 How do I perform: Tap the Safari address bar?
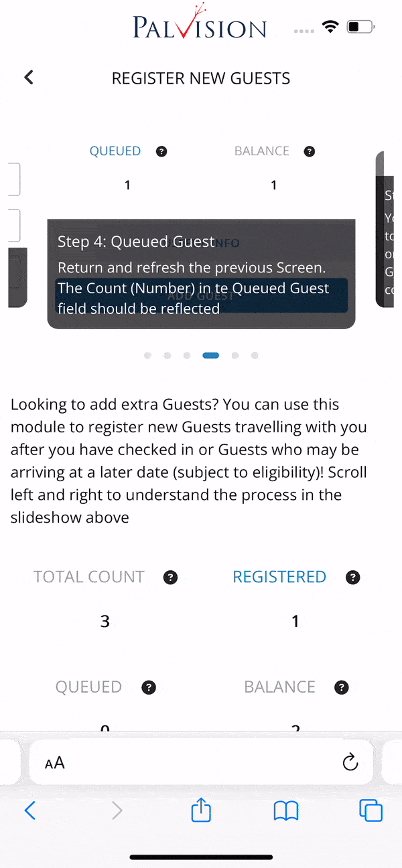pos(201,762)
